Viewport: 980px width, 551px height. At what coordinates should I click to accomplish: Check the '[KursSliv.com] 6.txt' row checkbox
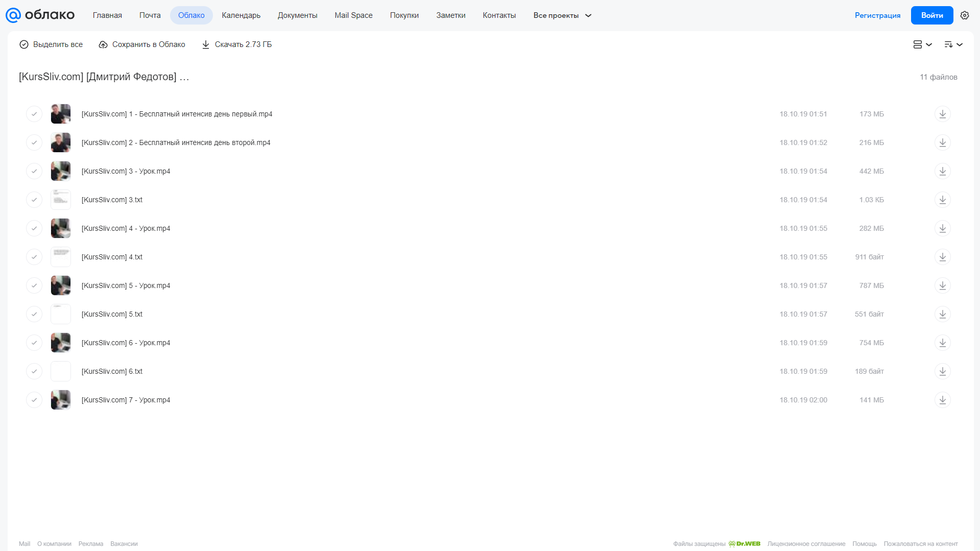point(34,371)
